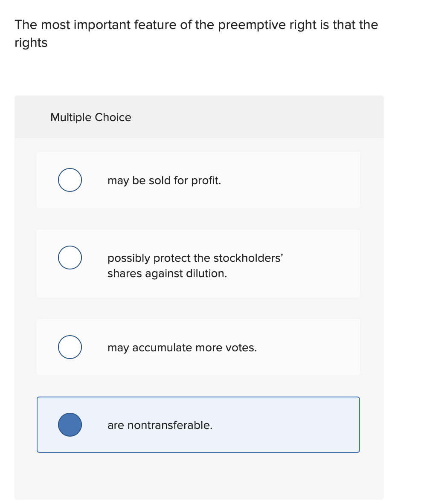The height and width of the screenshot is (504, 424).
Task: Click the question text about preemptive rights
Action: click(x=196, y=25)
